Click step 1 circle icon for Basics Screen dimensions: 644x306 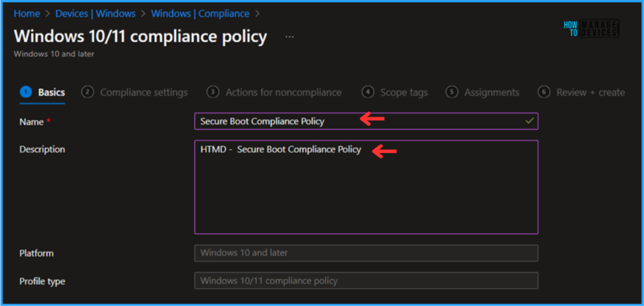(25, 93)
